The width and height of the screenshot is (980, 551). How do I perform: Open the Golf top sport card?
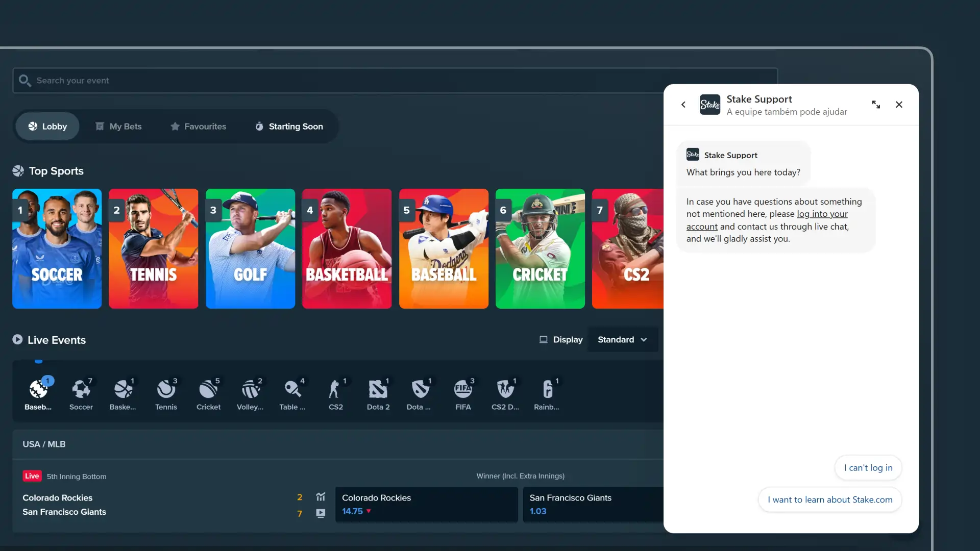click(250, 248)
